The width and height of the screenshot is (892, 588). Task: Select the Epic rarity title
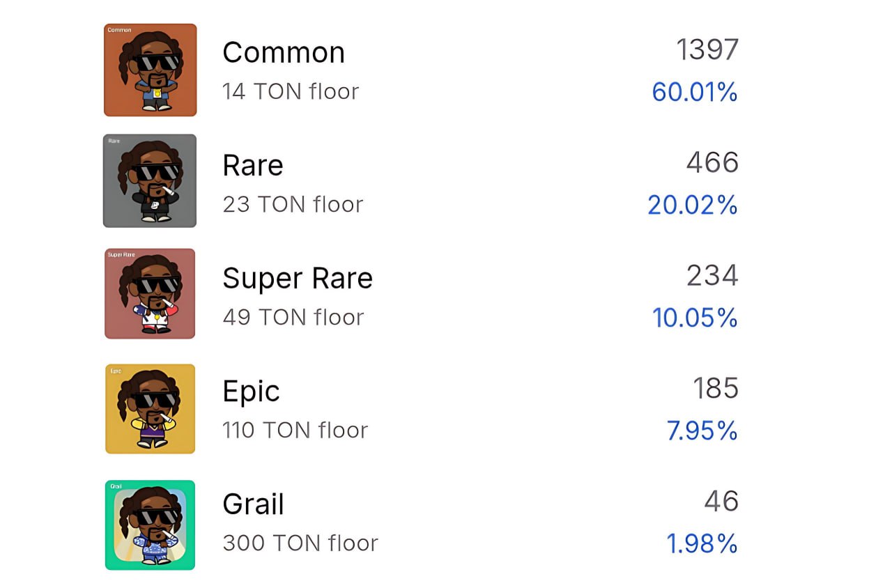pyautogui.click(x=251, y=392)
